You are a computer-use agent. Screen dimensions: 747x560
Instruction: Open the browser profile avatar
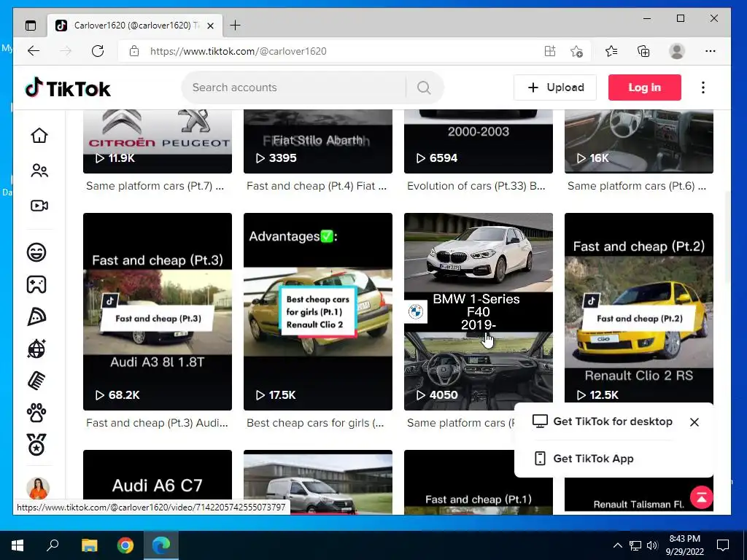coord(677,51)
